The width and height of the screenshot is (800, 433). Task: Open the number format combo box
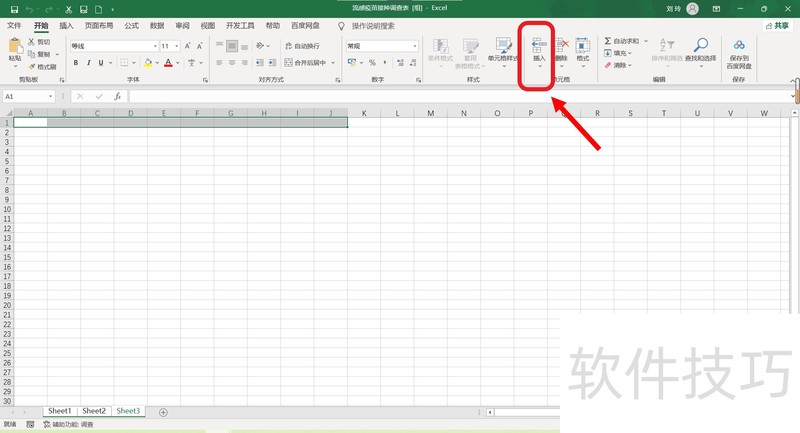(380, 46)
